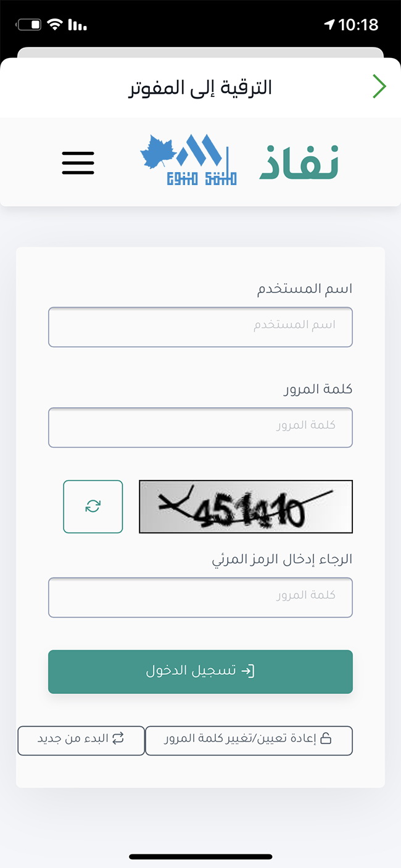
Task: Click the login arrow icon on تسجيل الدخول
Action: click(x=247, y=671)
